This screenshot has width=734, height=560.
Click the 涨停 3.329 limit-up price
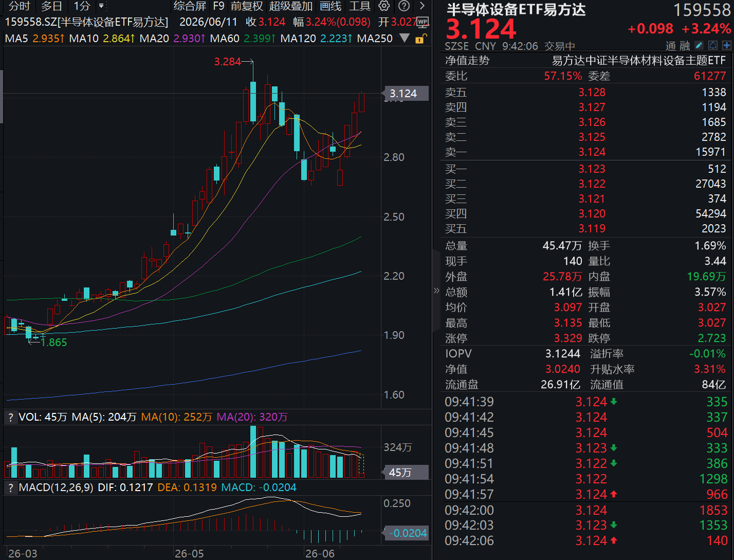pos(568,338)
